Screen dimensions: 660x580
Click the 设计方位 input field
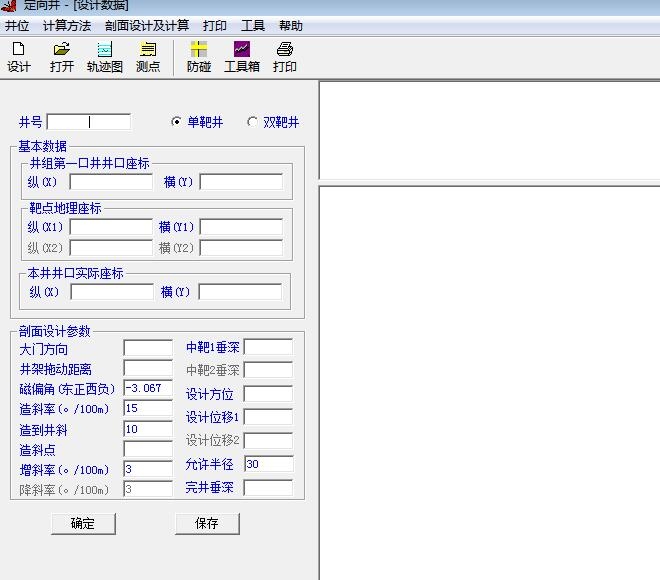[x=269, y=394]
